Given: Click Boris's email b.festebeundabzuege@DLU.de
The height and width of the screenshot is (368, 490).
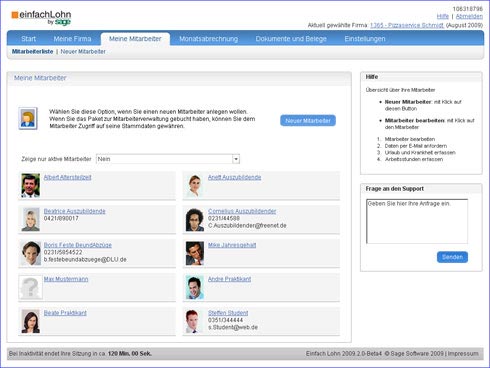Looking at the screenshot, I should point(85,259).
